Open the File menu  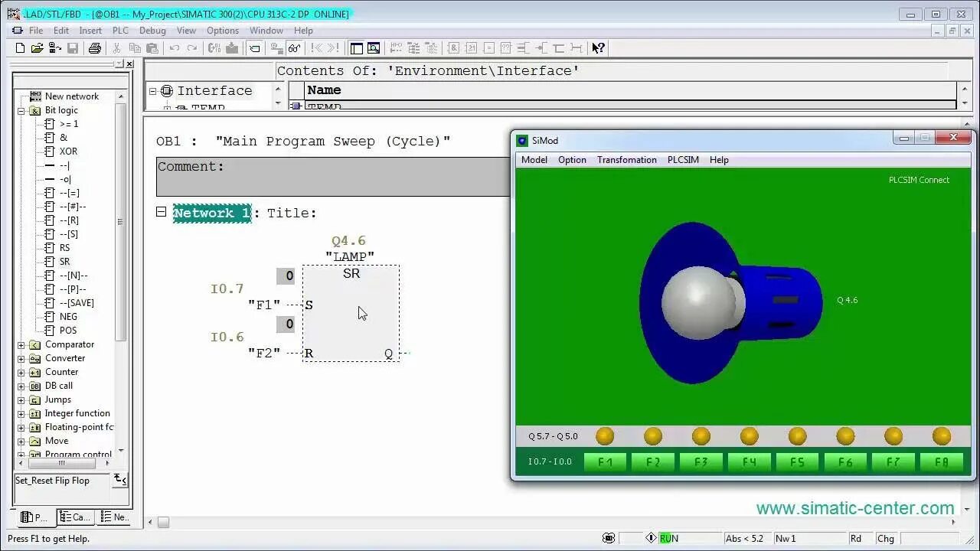pyautogui.click(x=36, y=31)
